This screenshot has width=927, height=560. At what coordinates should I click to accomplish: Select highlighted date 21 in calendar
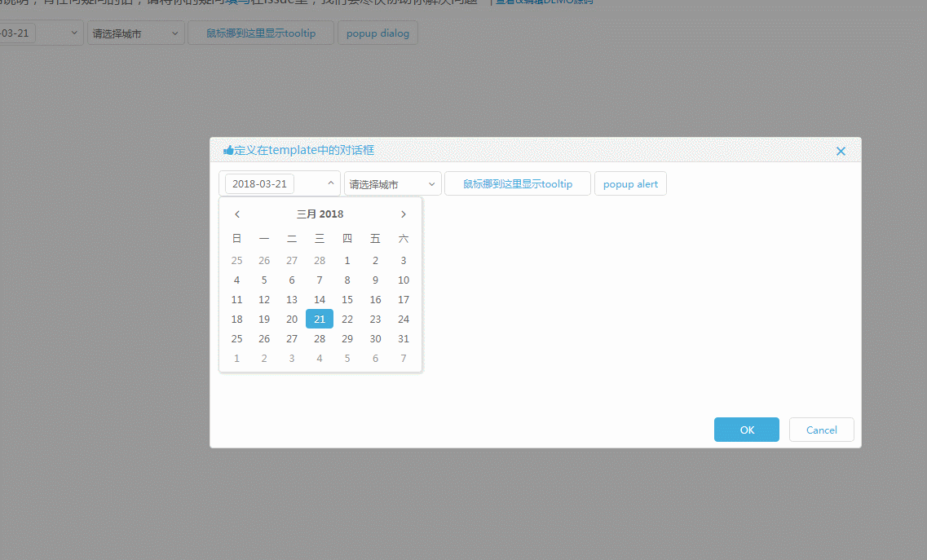(320, 320)
